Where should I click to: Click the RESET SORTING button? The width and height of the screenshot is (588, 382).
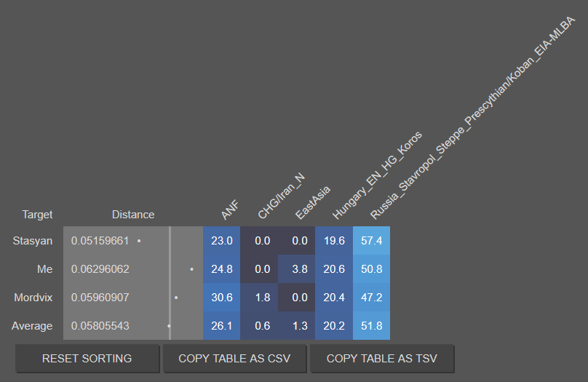pyautogui.click(x=87, y=359)
